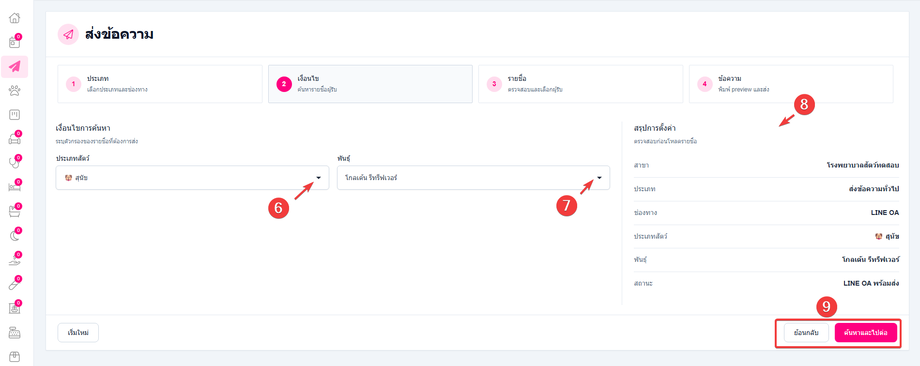Jump to step 4 ข้อความ tab

click(x=791, y=84)
